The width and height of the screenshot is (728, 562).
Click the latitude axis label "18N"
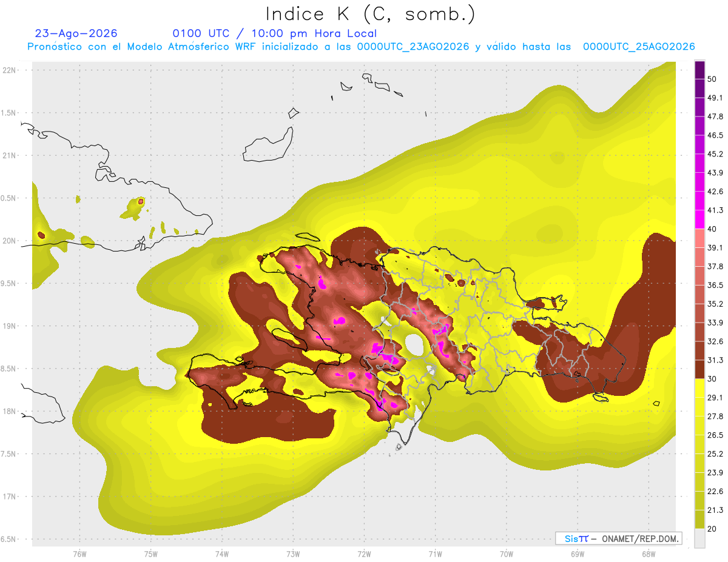coord(9,412)
